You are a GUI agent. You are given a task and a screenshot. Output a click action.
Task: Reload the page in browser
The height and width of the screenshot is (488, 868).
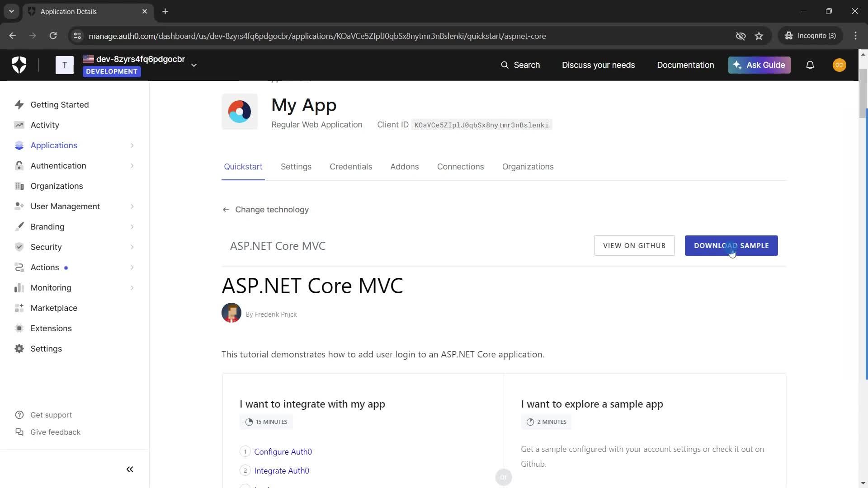53,36
